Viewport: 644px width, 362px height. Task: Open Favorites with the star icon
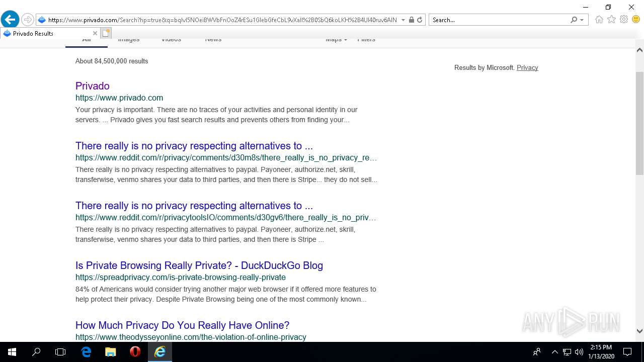(611, 20)
